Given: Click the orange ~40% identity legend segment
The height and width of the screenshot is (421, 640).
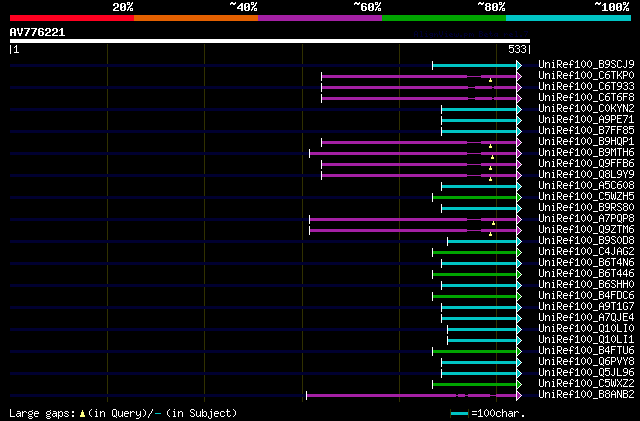Looking at the screenshot, I should coord(196,18).
